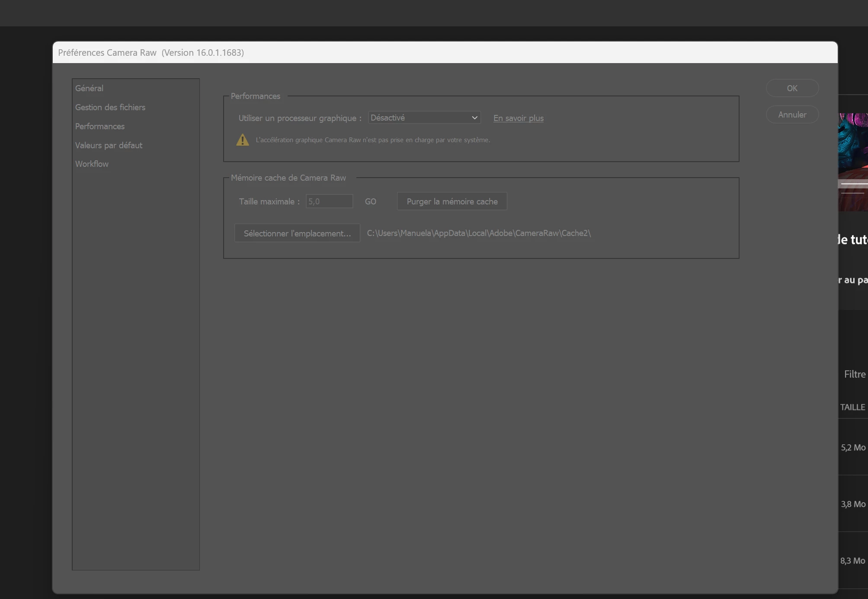Open Valeurs par défaut section

point(109,145)
